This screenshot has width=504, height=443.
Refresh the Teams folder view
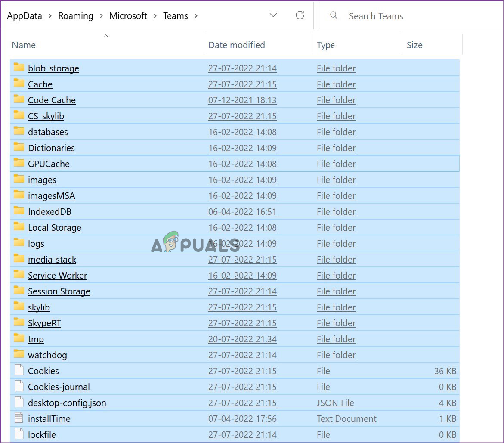(x=300, y=15)
